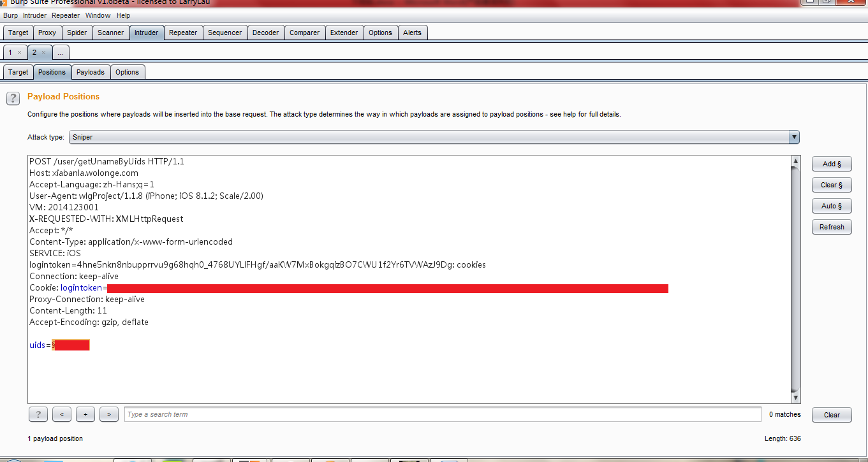
Task: Click the Clear search button
Action: (832, 415)
